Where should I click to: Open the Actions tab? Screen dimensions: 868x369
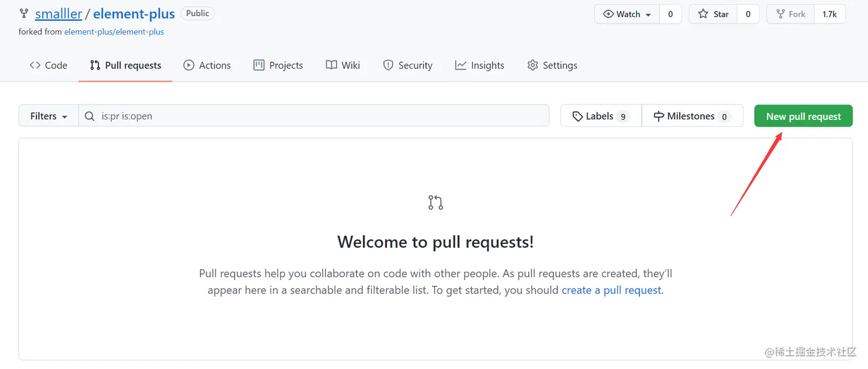207,65
